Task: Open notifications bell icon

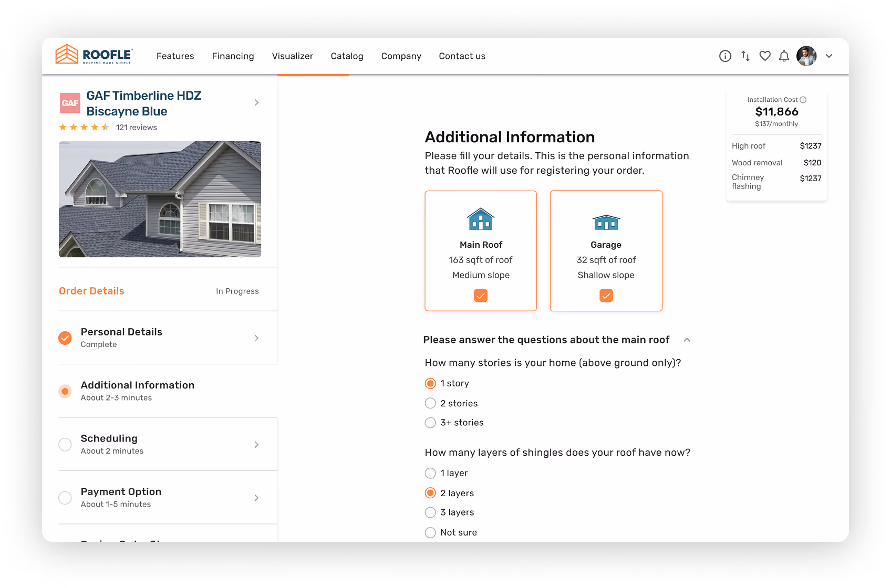Action: 784,56
